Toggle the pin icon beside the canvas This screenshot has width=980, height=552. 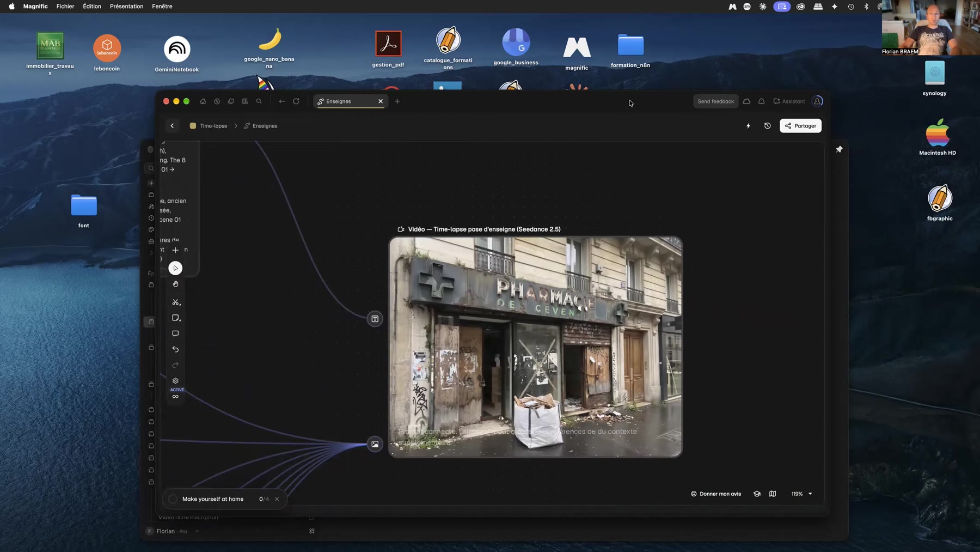click(x=839, y=149)
